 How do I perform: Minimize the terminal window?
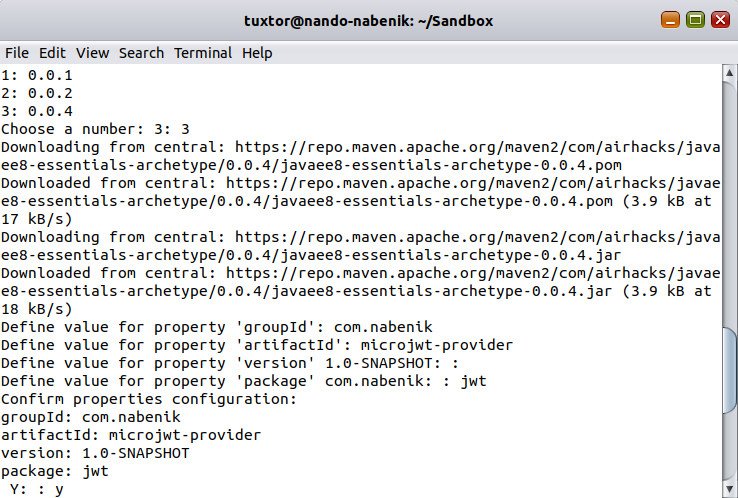tap(669, 19)
